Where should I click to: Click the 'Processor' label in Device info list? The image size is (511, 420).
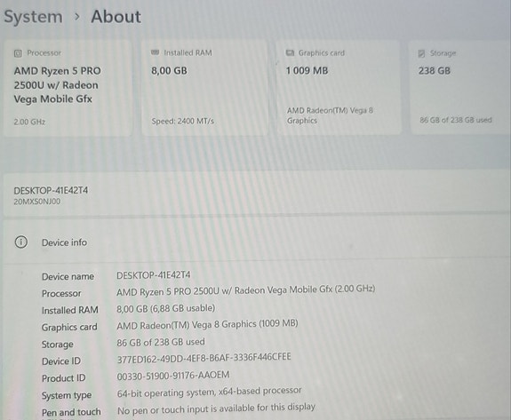click(61, 293)
